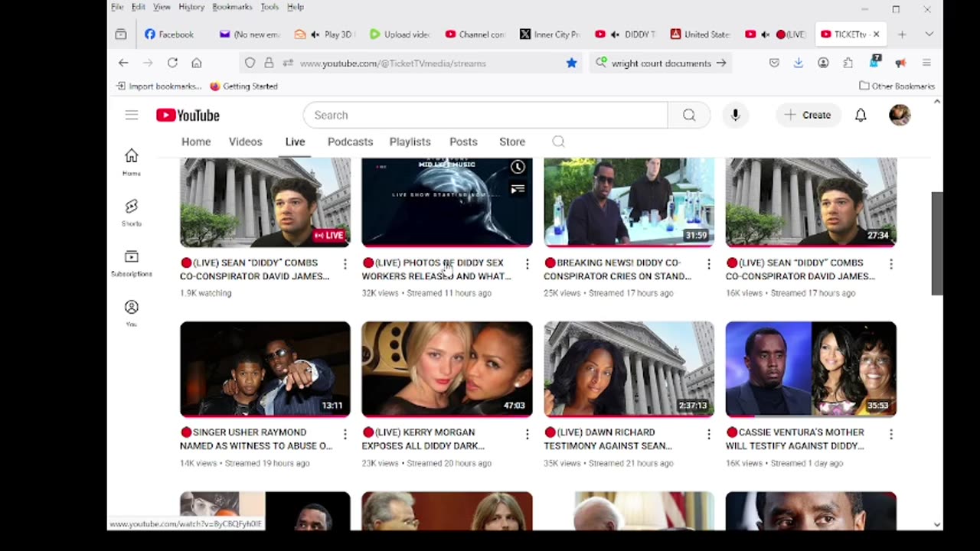Viewport: 980px width, 551px height.
Task: Click the YouTube search magnifier button
Action: click(x=689, y=115)
